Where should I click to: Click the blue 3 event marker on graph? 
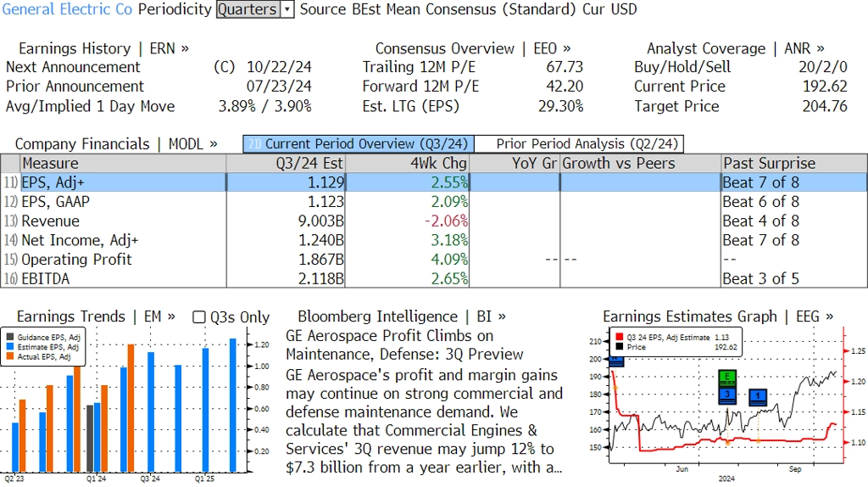pyautogui.click(x=727, y=395)
